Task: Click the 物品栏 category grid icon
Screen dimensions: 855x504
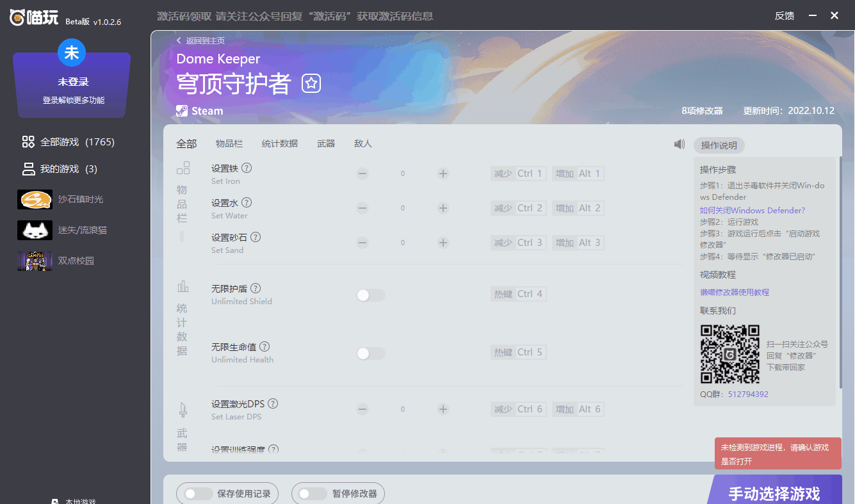Action: [x=183, y=168]
